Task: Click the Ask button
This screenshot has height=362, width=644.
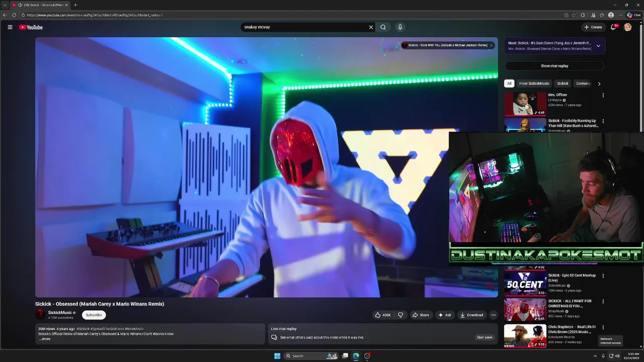Action: tap(445, 315)
